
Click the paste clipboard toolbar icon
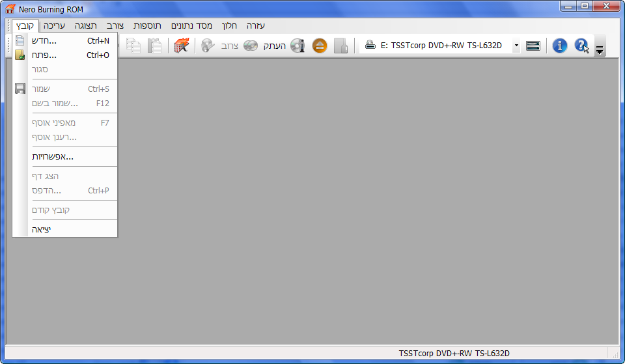tap(154, 46)
